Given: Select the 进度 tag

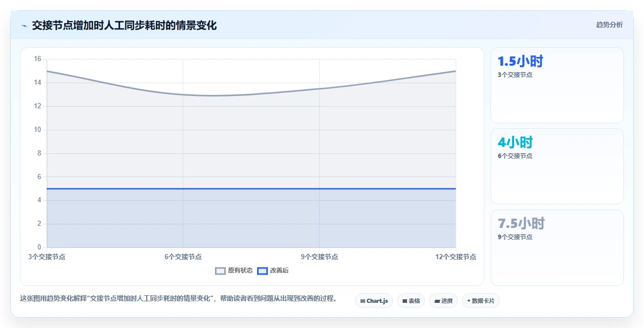Looking at the screenshot, I should [443, 301].
